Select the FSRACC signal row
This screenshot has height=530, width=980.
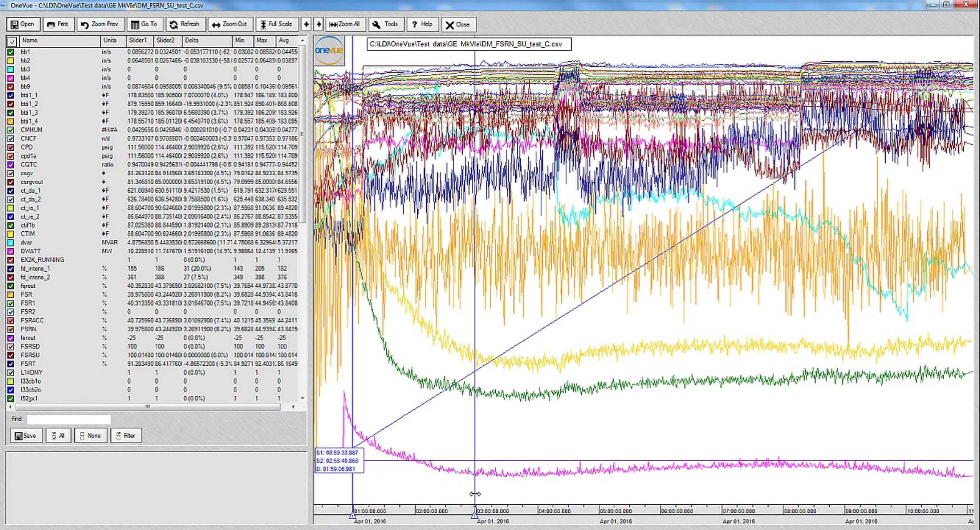tap(152, 321)
